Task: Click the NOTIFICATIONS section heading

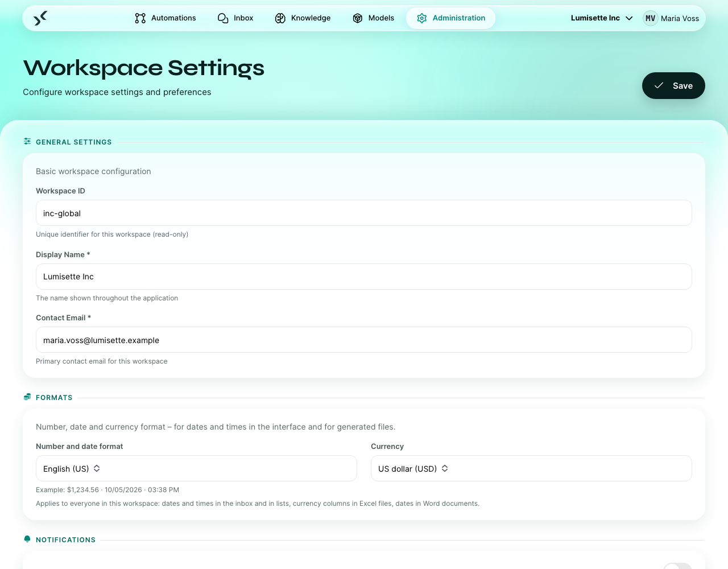Action: pyautogui.click(x=65, y=540)
